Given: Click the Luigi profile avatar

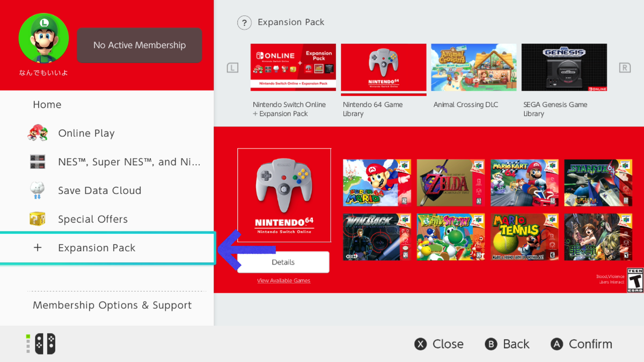Looking at the screenshot, I should click(43, 38).
